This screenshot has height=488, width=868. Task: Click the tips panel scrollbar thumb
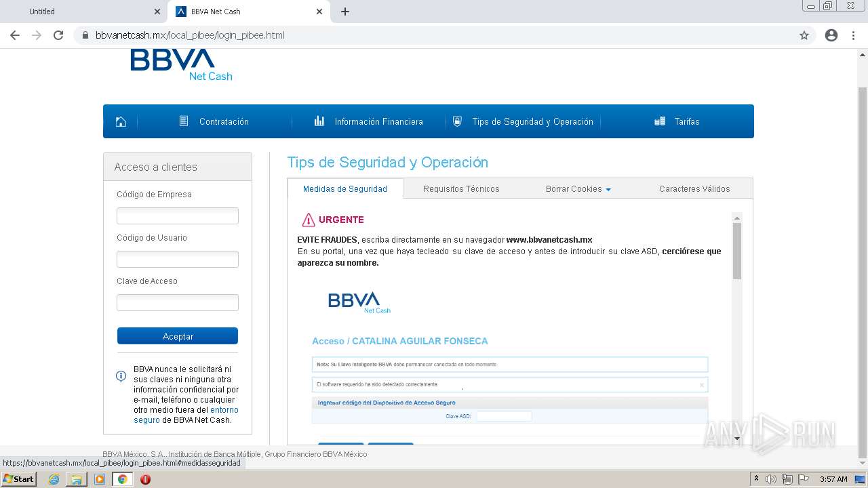(x=737, y=251)
